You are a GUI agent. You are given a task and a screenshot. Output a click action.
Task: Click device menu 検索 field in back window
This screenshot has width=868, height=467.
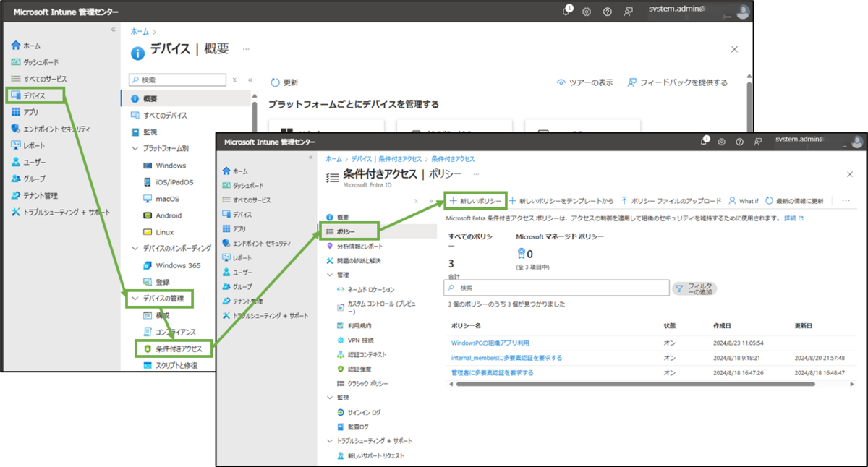[x=177, y=80]
